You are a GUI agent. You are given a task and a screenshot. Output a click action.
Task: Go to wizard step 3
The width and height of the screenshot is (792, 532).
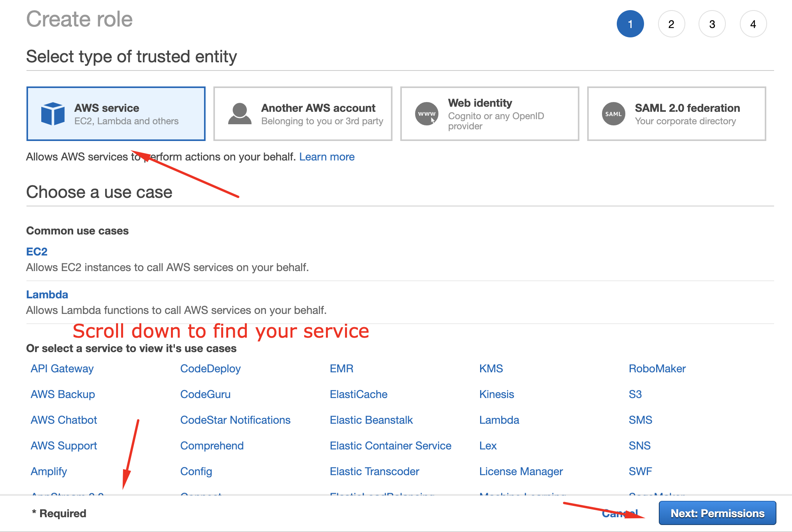pyautogui.click(x=712, y=24)
